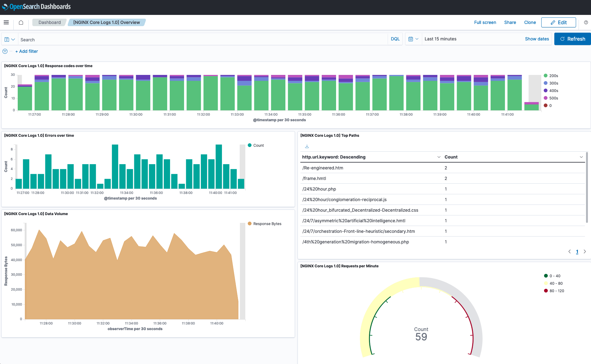The width and height of the screenshot is (591, 364).
Task: Click the gauge Count value 59
Action: point(421,337)
